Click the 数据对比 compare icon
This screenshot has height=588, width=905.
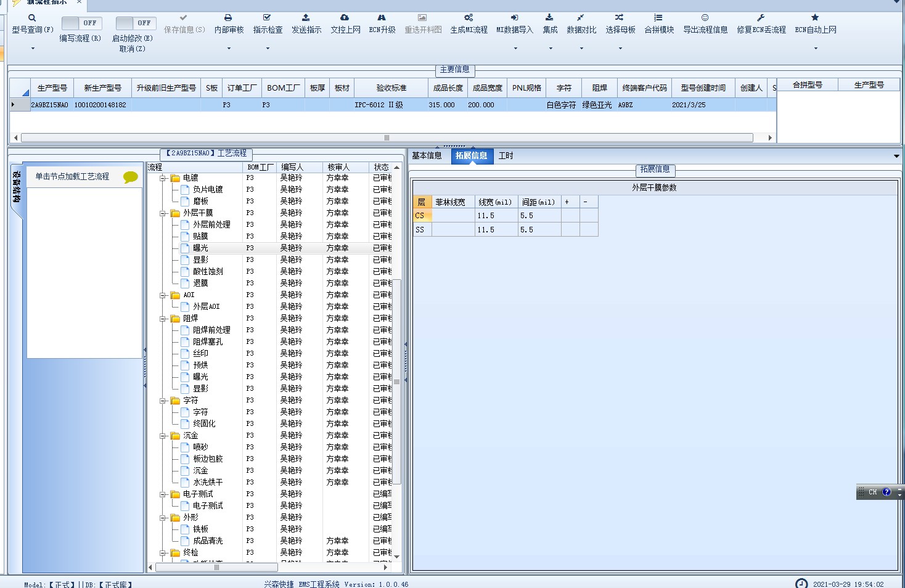tap(581, 18)
